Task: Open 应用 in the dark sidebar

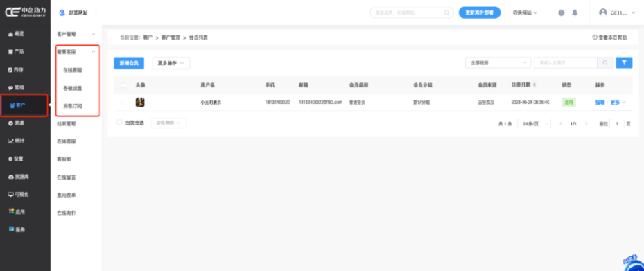Action: coord(17,212)
